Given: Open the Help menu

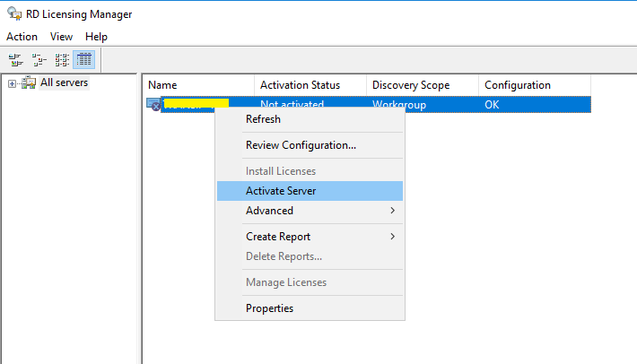Looking at the screenshot, I should tap(96, 37).
